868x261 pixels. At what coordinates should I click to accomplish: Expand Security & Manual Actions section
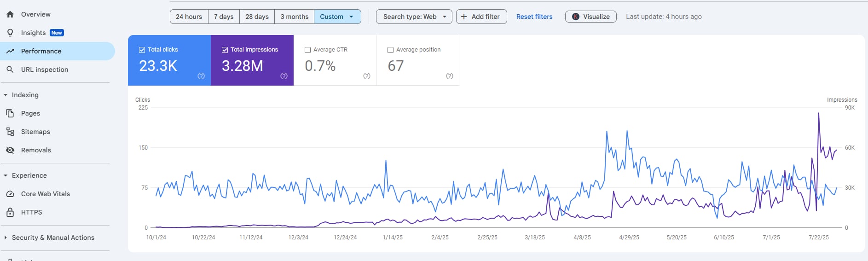tap(6, 238)
